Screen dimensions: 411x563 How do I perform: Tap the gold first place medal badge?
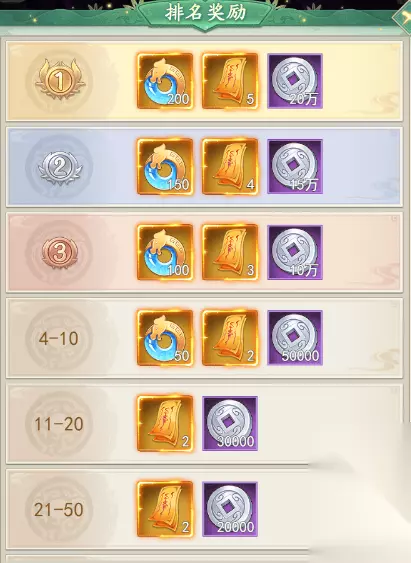(60, 81)
